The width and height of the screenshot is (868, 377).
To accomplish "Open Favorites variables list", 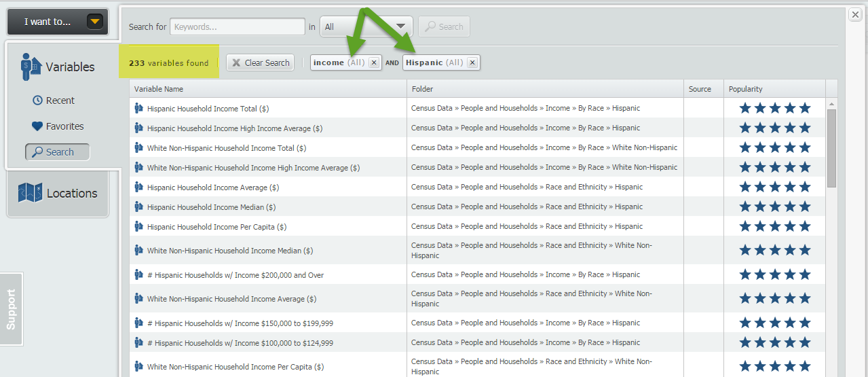I will click(58, 126).
